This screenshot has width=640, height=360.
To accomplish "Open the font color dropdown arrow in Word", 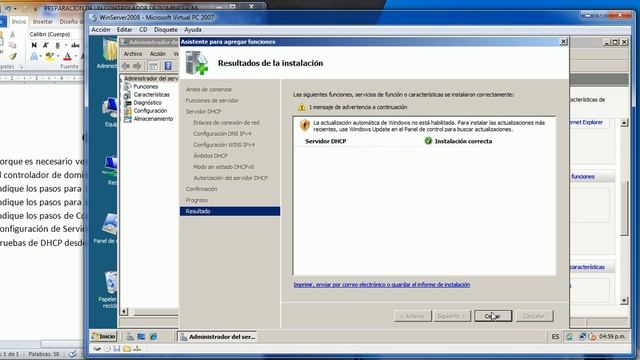I will (x=76, y=57).
